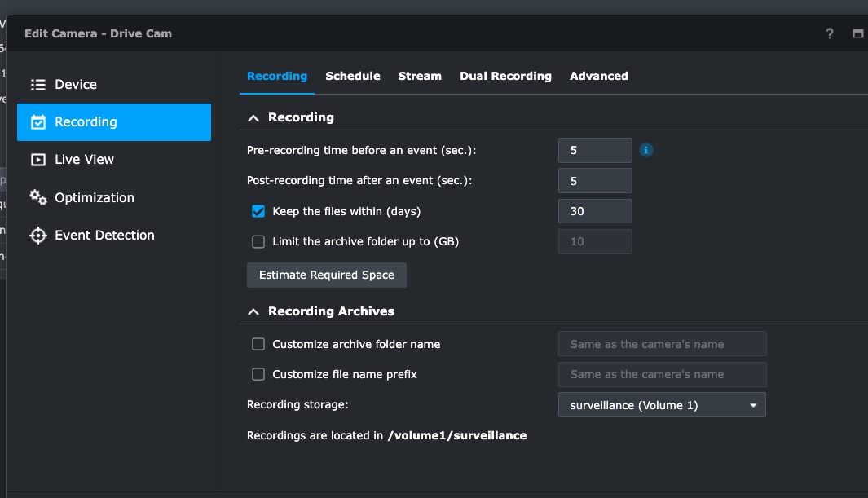View the pre-recording info tooltip icon
Image resolution: width=868 pixels, height=498 pixels.
pos(645,150)
